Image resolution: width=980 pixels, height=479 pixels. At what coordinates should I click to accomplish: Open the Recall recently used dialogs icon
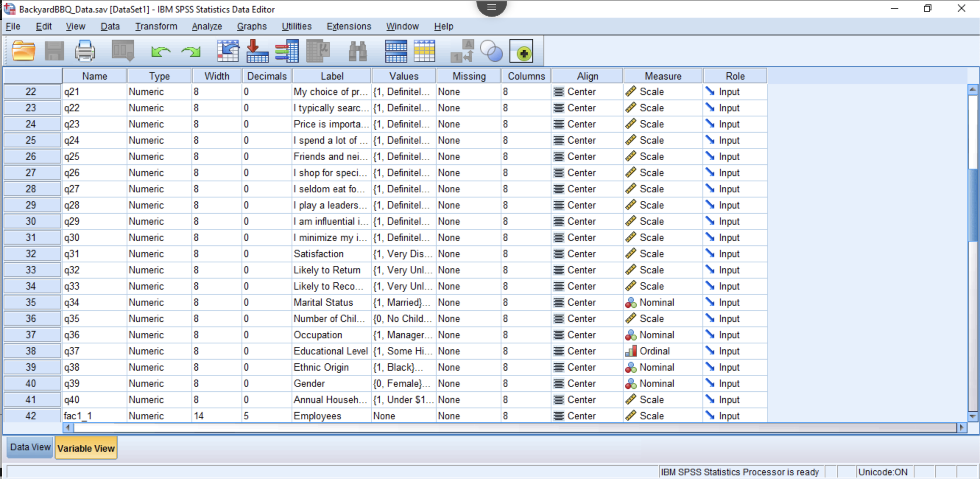pos(123,50)
